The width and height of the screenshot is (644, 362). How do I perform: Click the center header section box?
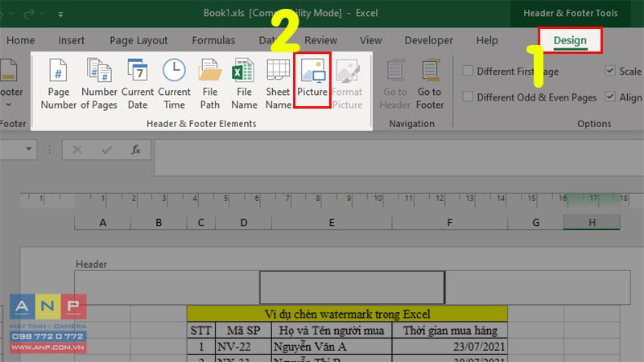(352, 287)
